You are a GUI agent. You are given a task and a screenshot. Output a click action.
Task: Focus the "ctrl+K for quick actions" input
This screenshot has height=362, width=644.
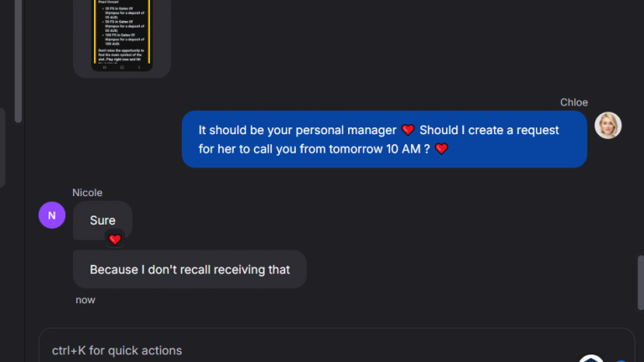coord(337,350)
